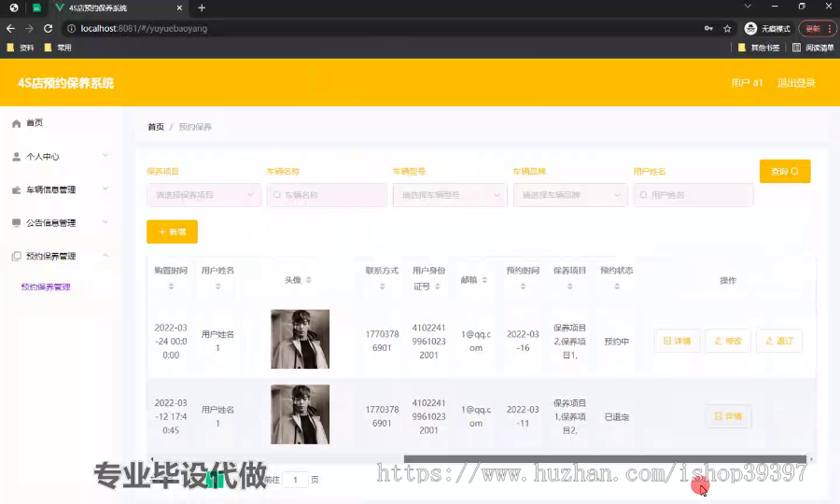The width and height of the screenshot is (840, 504).
Task: Open the 保养项目 select dropdown
Action: point(203,195)
